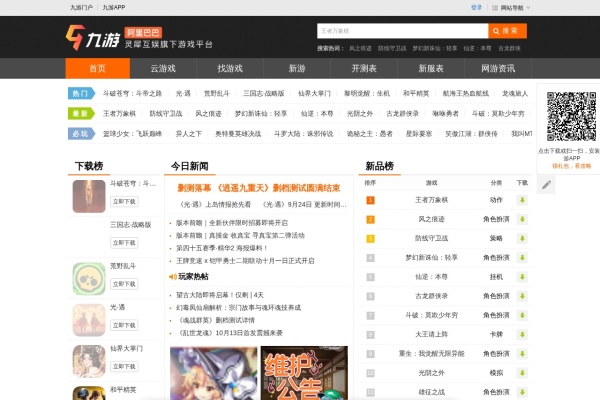Open post 《乱世龙魂》10月13日首发震撼来袭
The image size is (600, 400).
pyautogui.click(x=230, y=333)
